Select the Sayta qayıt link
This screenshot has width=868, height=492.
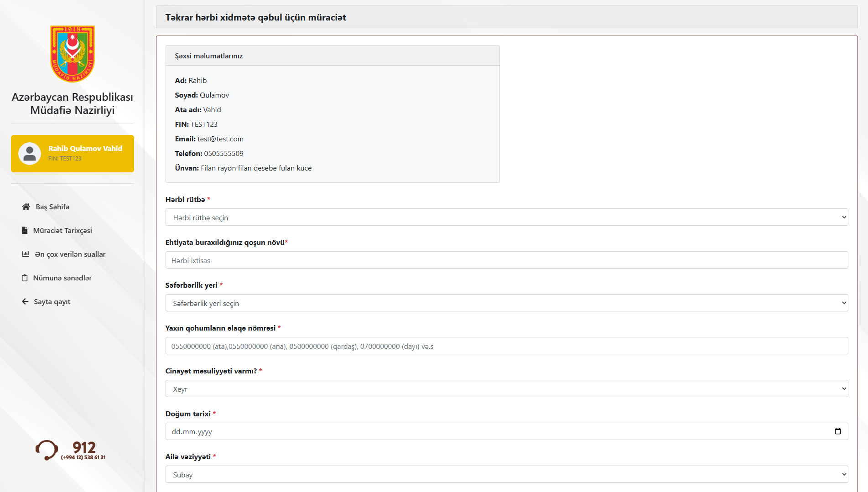(x=52, y=301)
